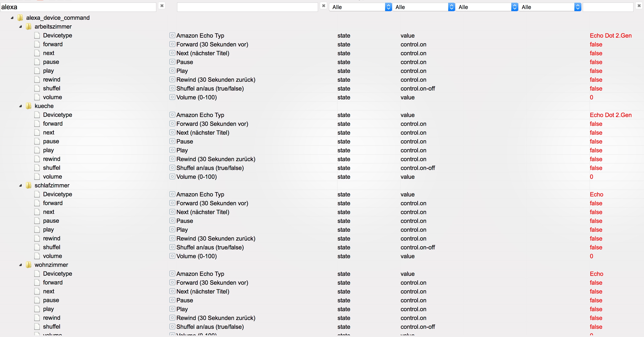
Task: Collapse the wohnzimmer folder
Action: [20, 265]
